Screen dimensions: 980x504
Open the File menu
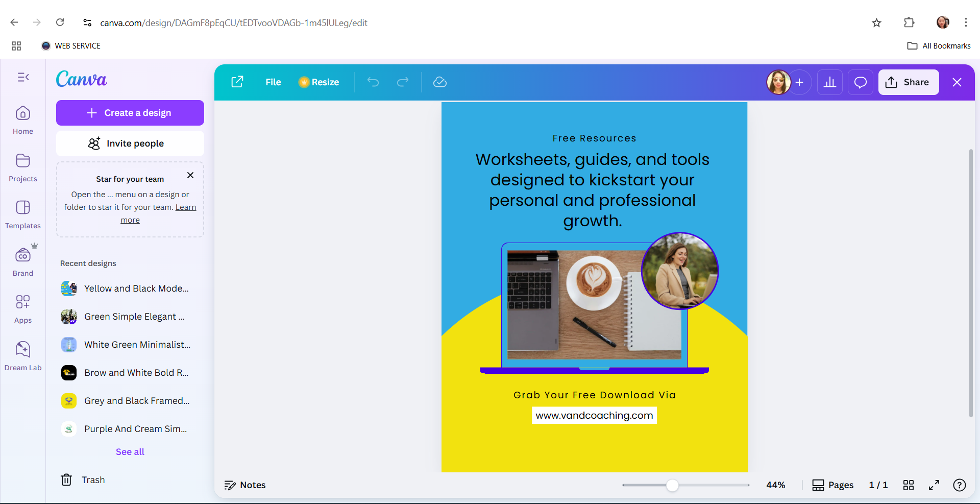(273, 82)
